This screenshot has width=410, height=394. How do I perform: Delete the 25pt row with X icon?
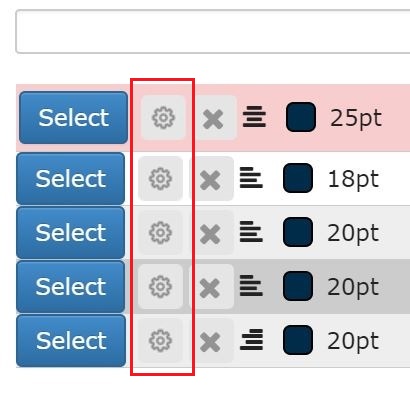click(x=213, y=119)
